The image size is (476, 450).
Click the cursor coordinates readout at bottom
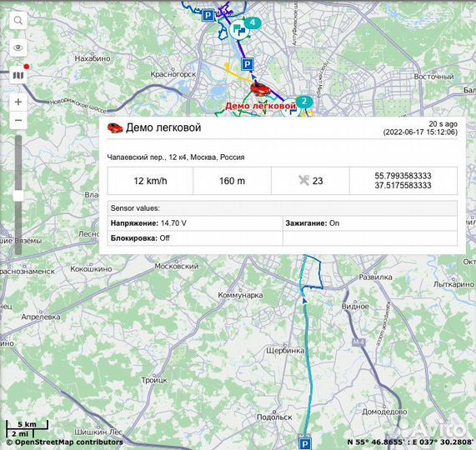coord(411,442)
